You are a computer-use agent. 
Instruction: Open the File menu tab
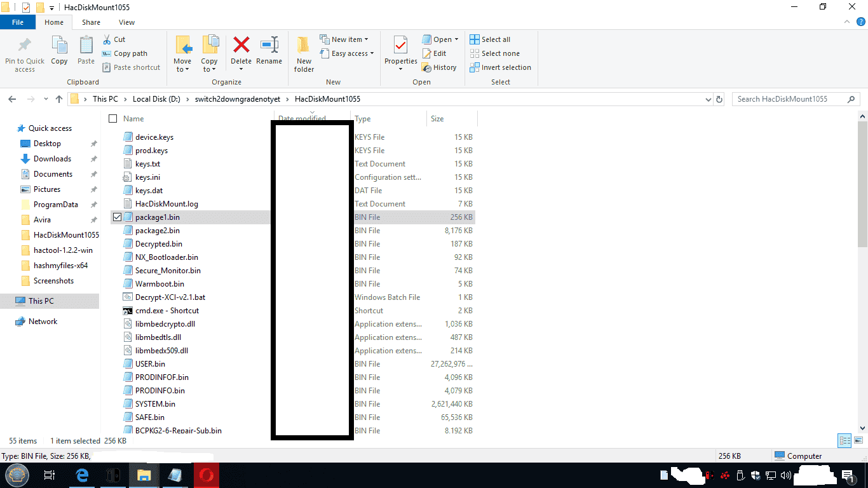click(x=18, y=22)
